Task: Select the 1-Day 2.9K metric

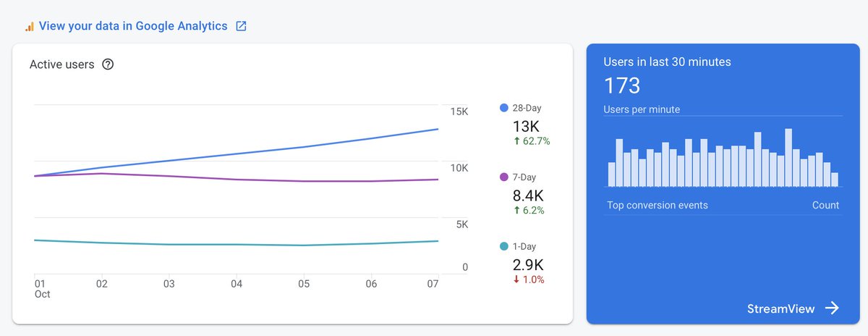Action: (528, 264)
